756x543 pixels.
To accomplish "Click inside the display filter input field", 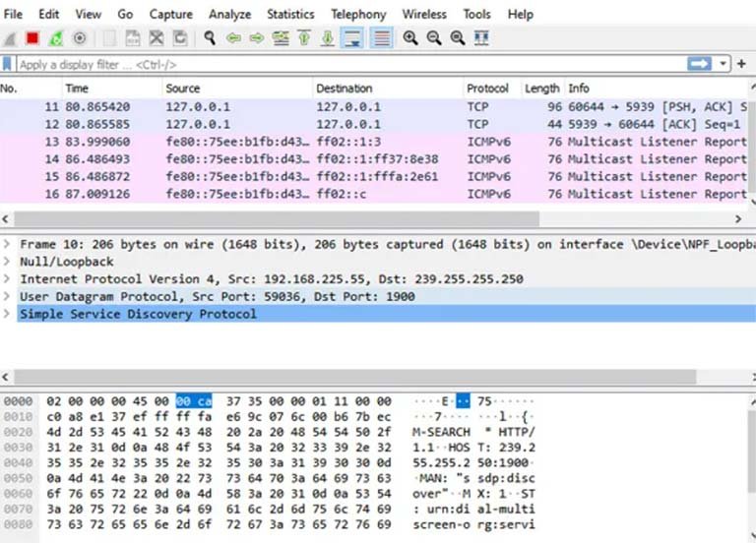I will 352,64.
